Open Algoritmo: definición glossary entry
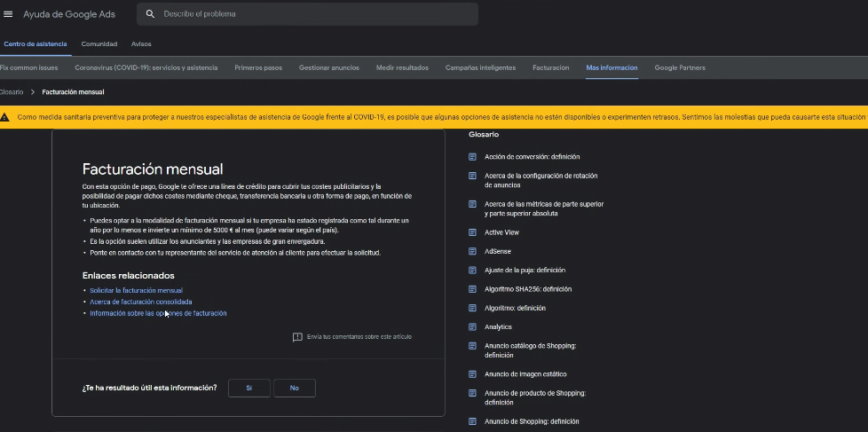Screen dimensions: 868x432 point(515,308)
